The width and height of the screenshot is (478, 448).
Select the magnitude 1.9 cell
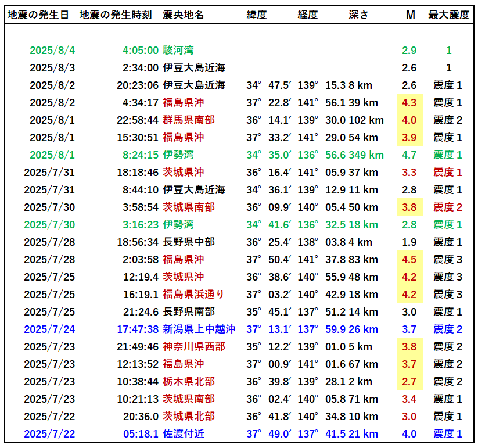coord(409,242)
